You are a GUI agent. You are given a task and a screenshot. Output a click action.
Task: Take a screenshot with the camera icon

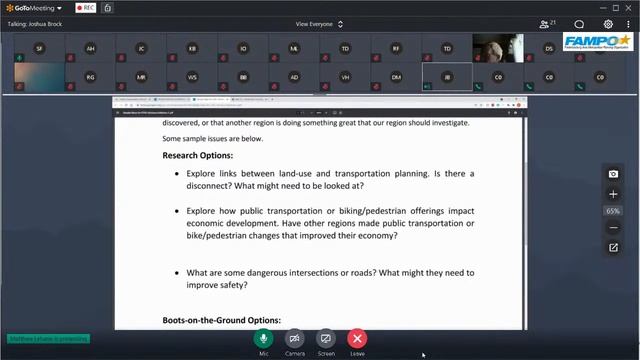point(613,174)
